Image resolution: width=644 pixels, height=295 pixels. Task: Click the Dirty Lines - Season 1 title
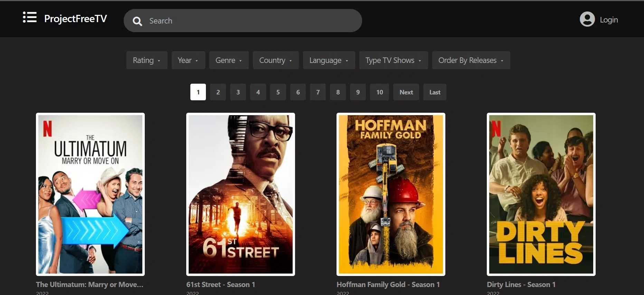tap(521, 285)
